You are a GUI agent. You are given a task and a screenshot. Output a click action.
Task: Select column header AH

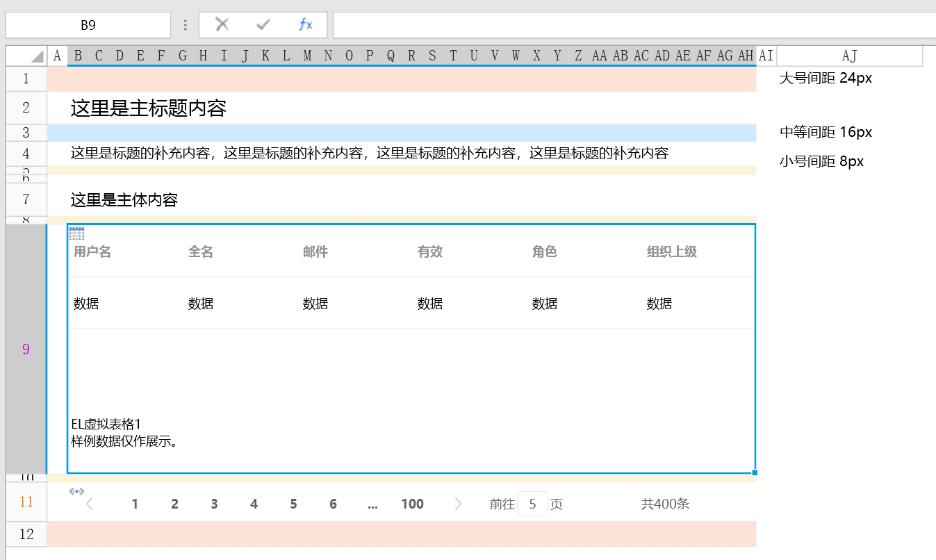[746, 56]
